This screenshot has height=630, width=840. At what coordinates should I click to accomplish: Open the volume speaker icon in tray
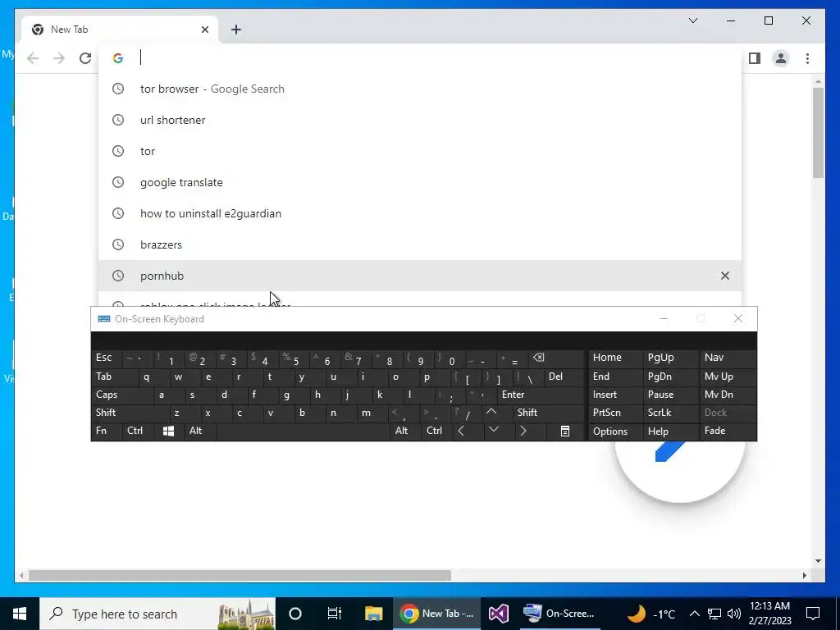click(734, 614)
